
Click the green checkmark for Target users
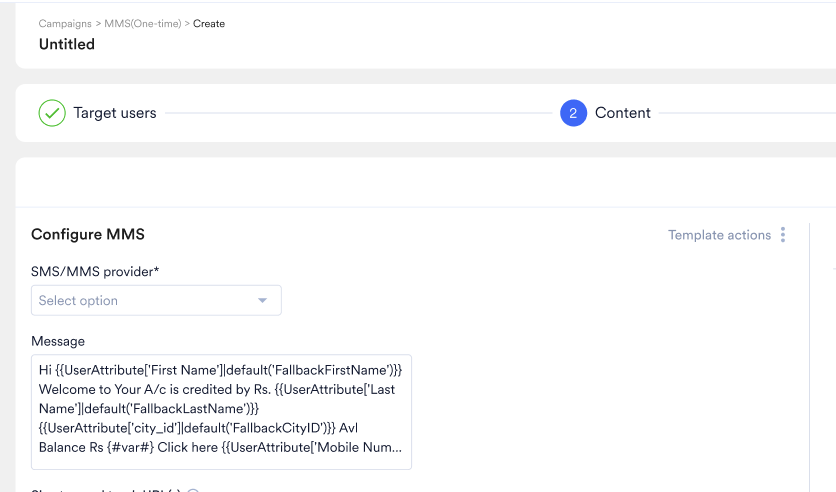(x=52, y=113)
